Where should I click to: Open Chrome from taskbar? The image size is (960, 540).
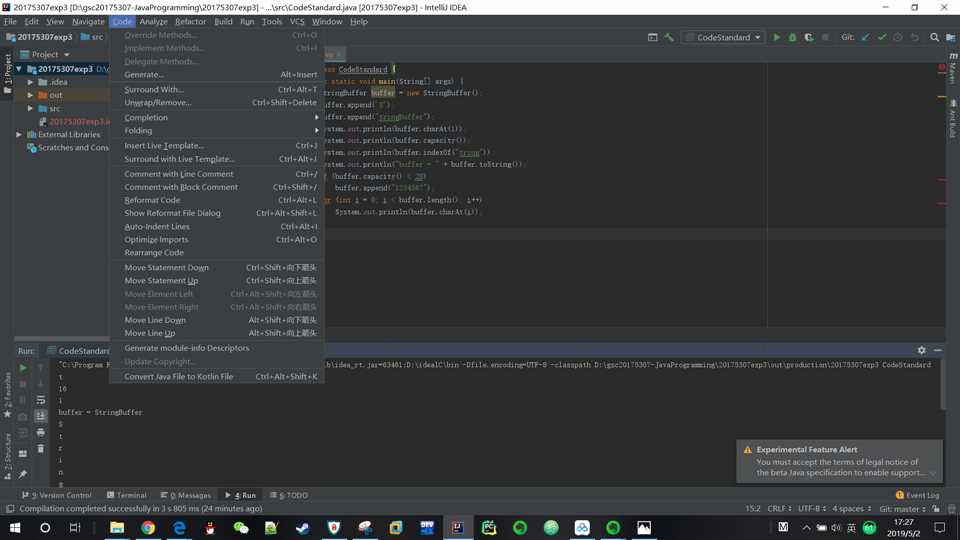point(148,528)
